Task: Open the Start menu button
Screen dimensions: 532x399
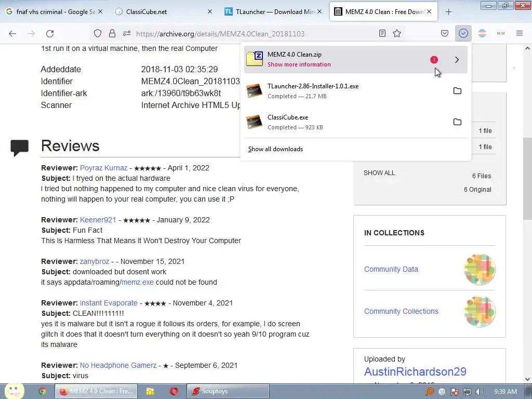Action: click(x=14, y=391)
